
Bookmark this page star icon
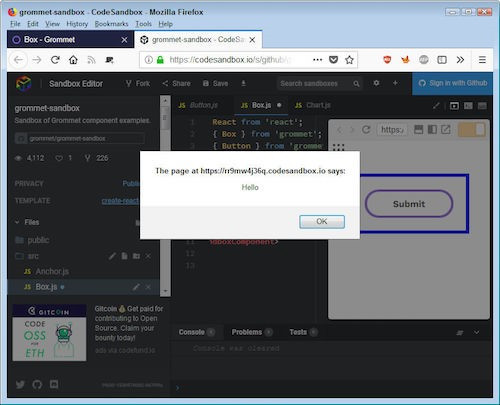(349, 60)
